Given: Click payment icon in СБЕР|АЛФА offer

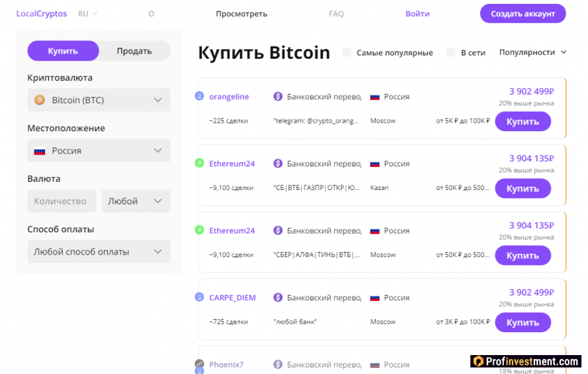Looking at the screenshot, I should point(278,230).
